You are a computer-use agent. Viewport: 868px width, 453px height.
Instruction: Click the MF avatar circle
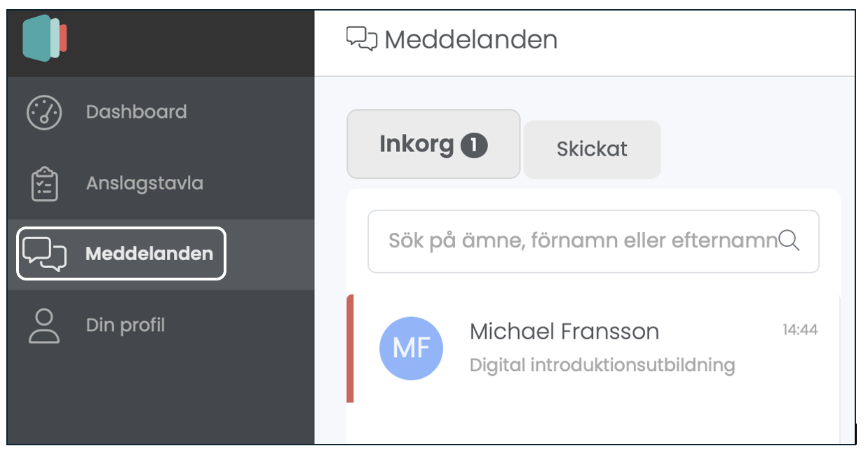tap(411, 349)
